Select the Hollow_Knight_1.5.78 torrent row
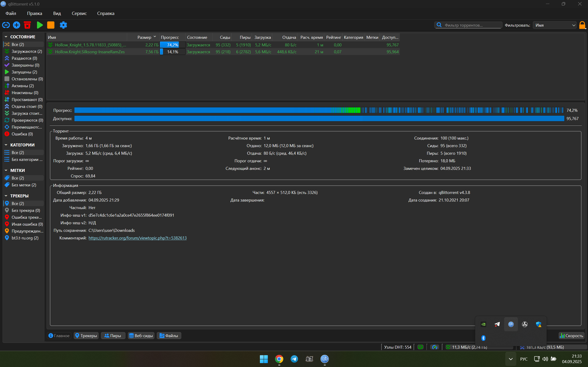 (223, 45)
